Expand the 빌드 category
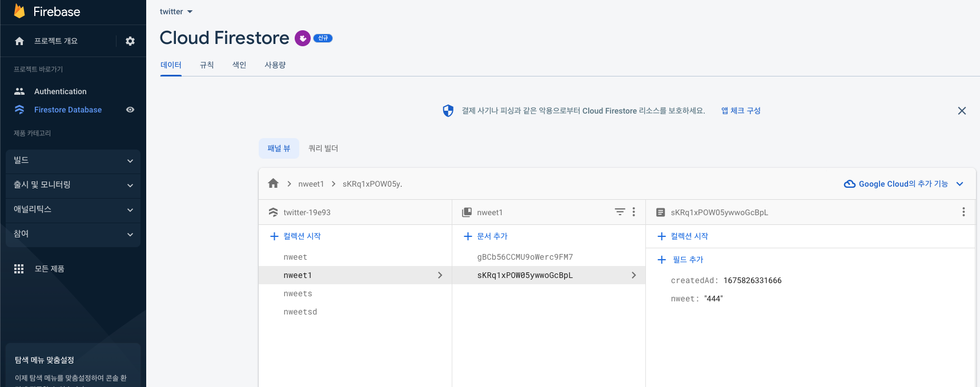980x387 pixels. [73, 161]
